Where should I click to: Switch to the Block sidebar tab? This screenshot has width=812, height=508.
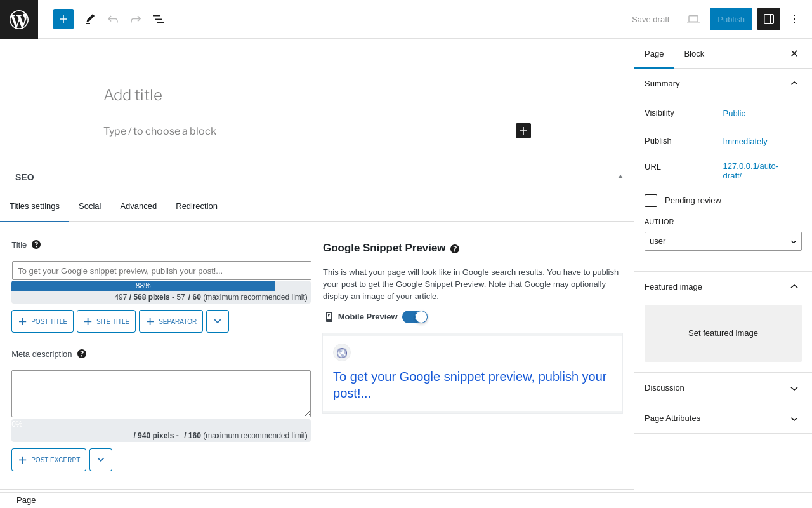pyautogui.click(x=694, y=53)
